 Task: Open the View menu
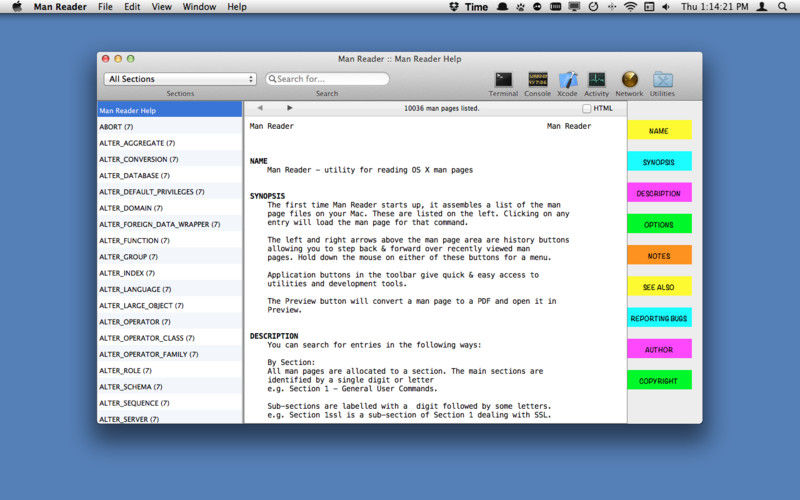click(x=162, y=7)
